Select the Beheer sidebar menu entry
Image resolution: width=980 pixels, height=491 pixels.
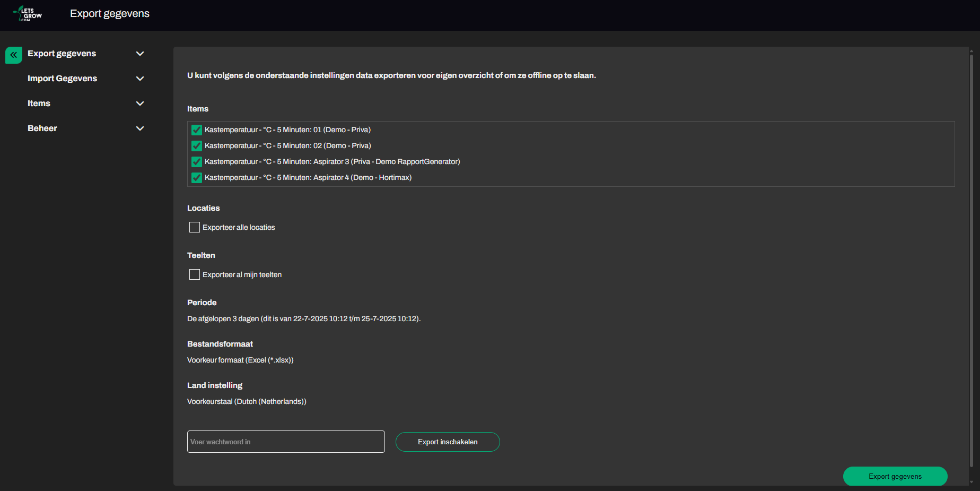pyautogui.click(x=42, y=128)
